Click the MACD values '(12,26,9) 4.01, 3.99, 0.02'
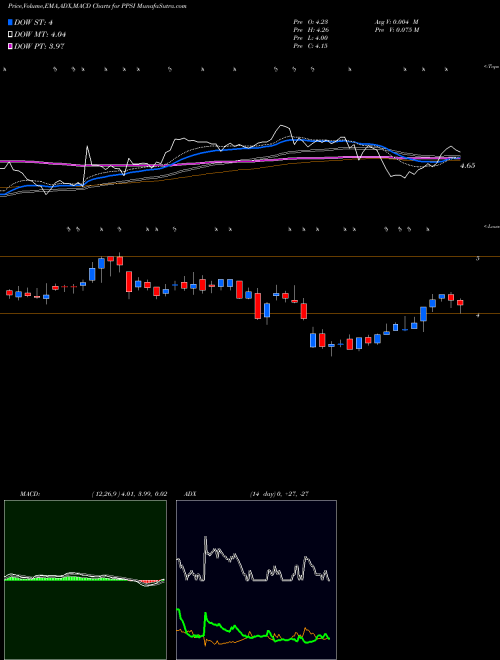 pyautogui.click(x=129, y=494)
